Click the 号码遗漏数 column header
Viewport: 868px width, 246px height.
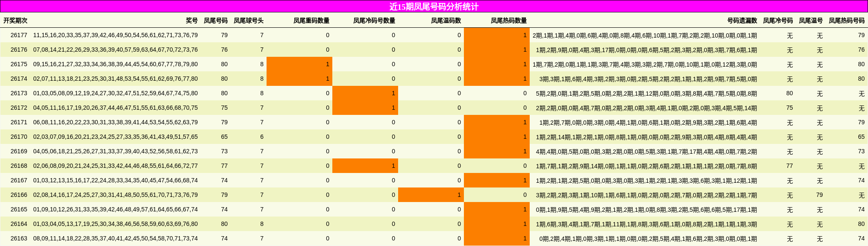click(742, 20)
